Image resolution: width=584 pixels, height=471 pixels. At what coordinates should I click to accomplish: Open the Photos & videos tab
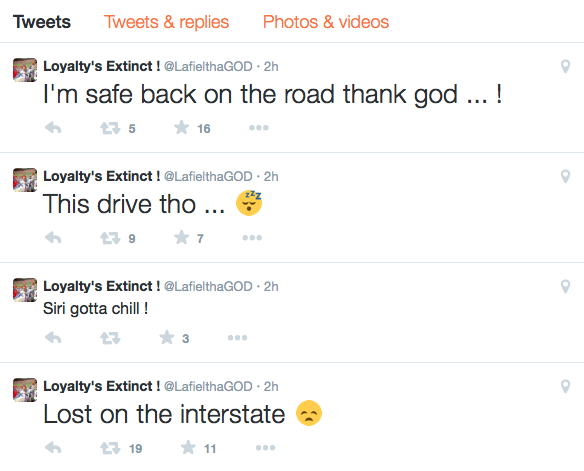[x=326, y=22]
